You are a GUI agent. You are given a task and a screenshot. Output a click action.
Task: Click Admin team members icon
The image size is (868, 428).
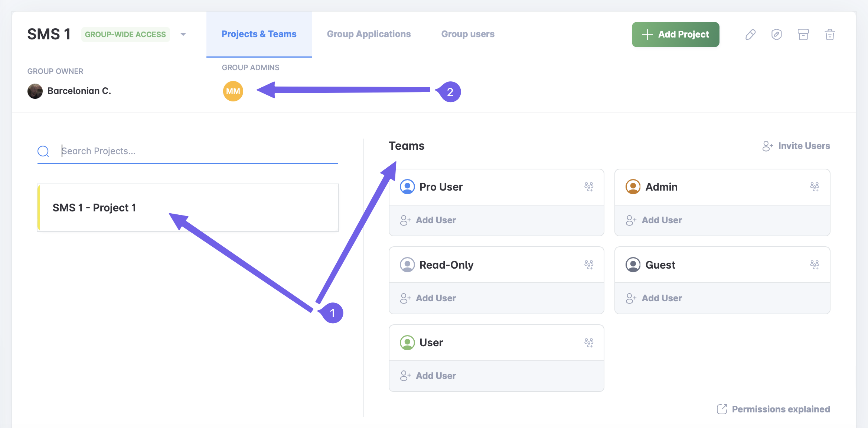(x=815, y=187)
